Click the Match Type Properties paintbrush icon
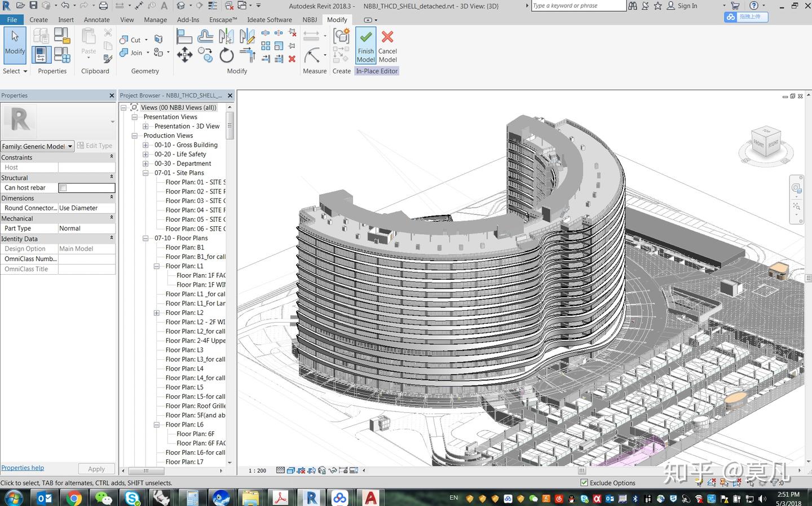The height and width of the screenshot is (506, 812). point(108,58)
